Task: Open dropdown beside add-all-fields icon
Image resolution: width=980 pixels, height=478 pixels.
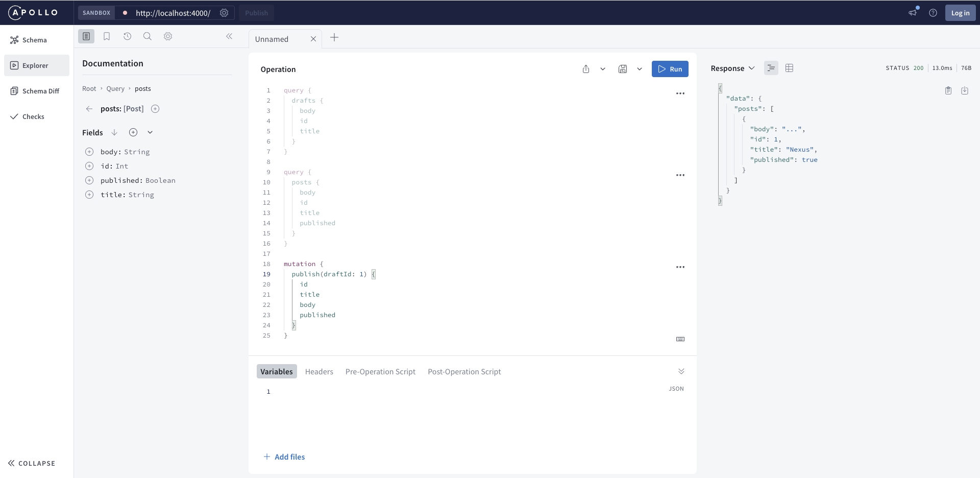Action: [x=150, y=132]
